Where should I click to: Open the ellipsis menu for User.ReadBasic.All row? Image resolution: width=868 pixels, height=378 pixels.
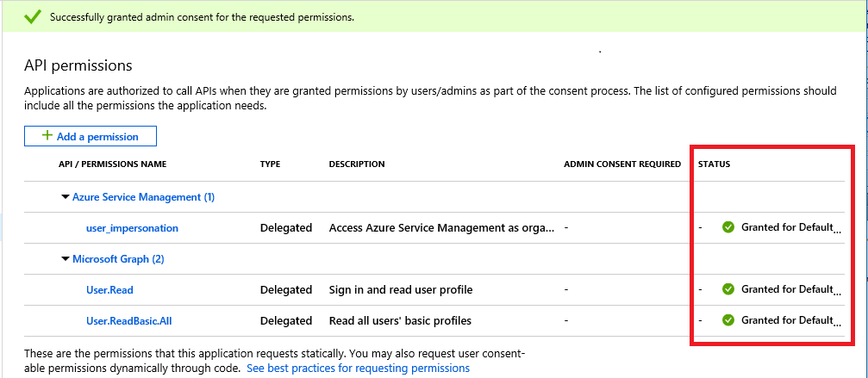tap(838, 323)
